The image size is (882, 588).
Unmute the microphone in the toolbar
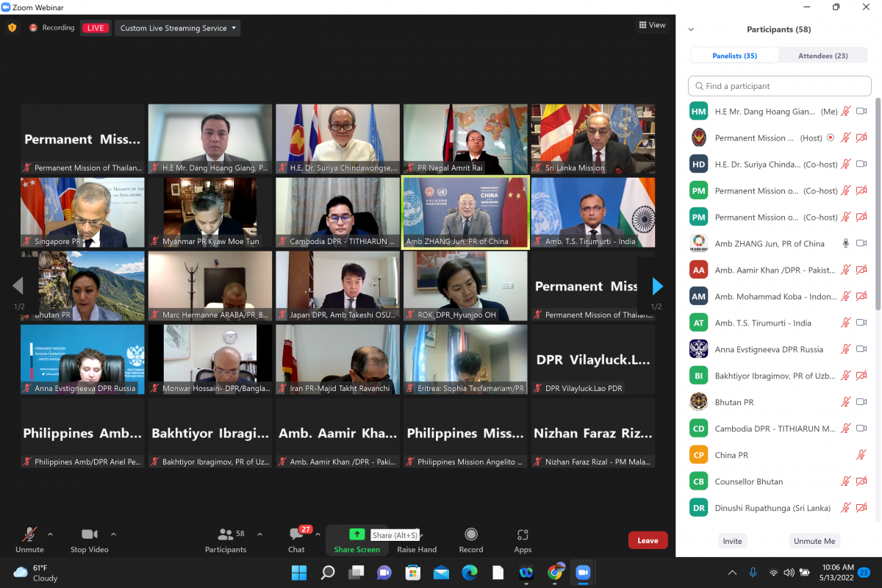29,535
